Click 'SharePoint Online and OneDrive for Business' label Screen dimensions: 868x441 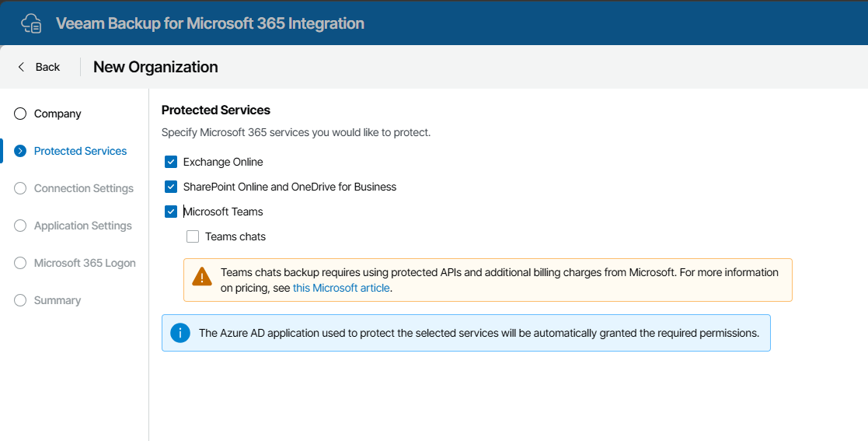(x=290, y=187)
